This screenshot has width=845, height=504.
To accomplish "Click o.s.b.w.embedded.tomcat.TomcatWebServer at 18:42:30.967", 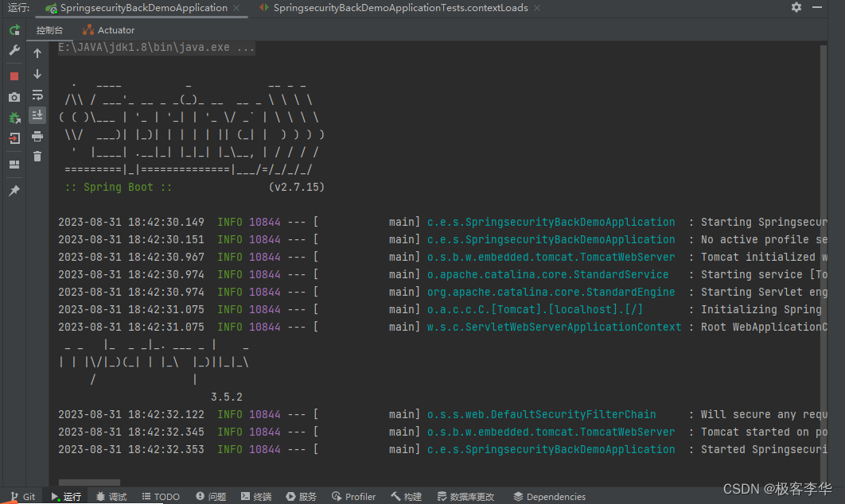I will coord(551,257).
